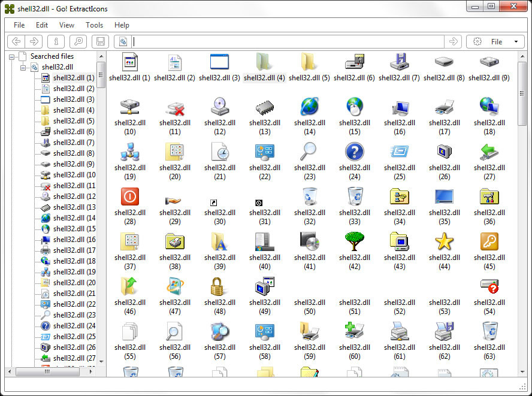Select the add printer icon shell32.dll (60)

355,331
